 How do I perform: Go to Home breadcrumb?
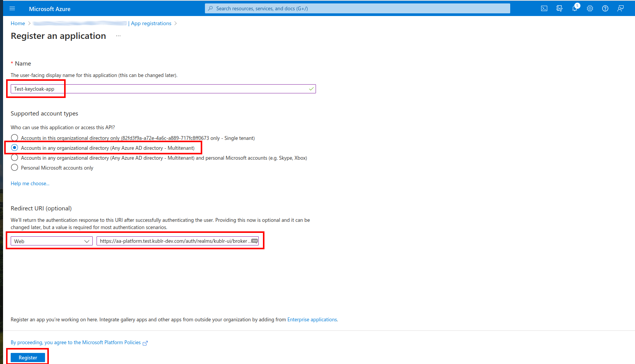(x=18, y=23)
